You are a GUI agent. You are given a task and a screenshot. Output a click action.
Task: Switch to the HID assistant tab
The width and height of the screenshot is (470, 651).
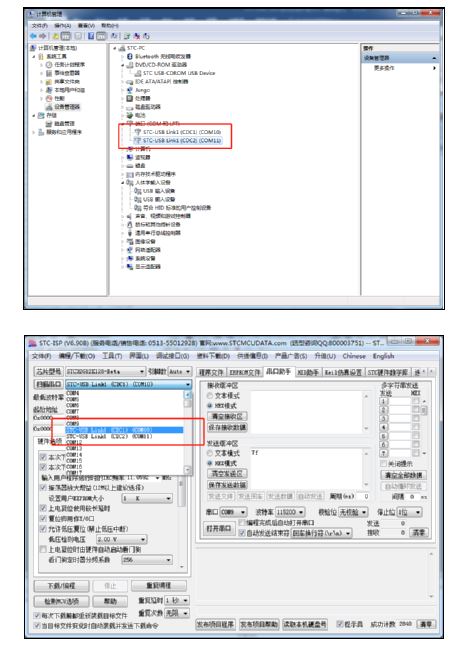tap(308, 372)
